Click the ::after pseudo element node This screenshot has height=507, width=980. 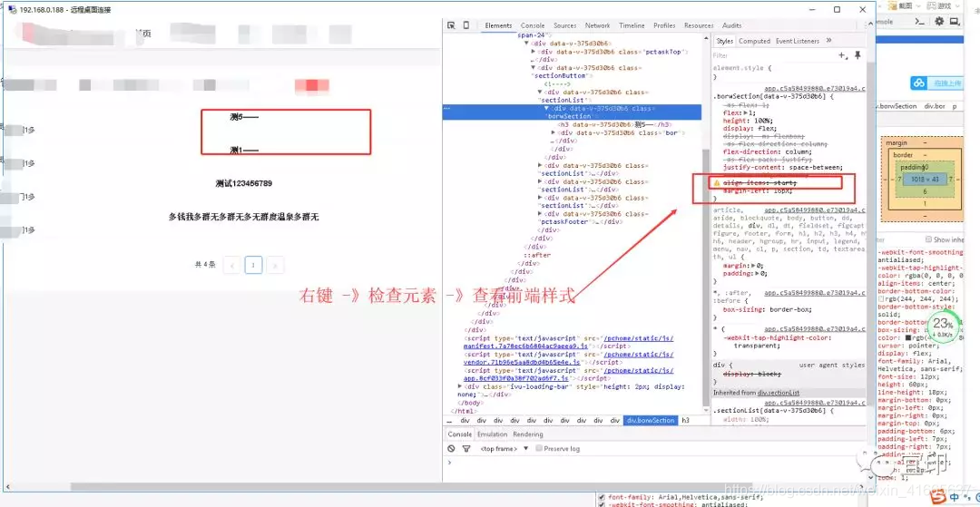[536, 256]
